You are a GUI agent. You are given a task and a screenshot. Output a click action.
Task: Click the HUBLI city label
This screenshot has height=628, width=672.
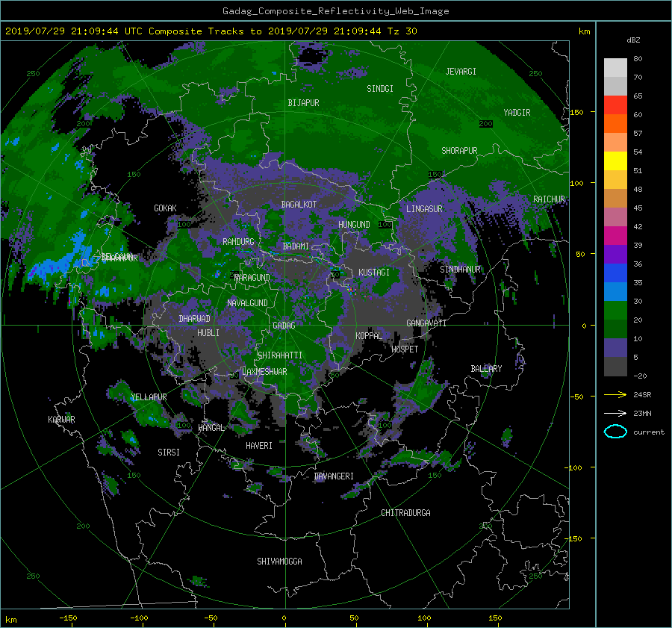click(x=208, y=332)
